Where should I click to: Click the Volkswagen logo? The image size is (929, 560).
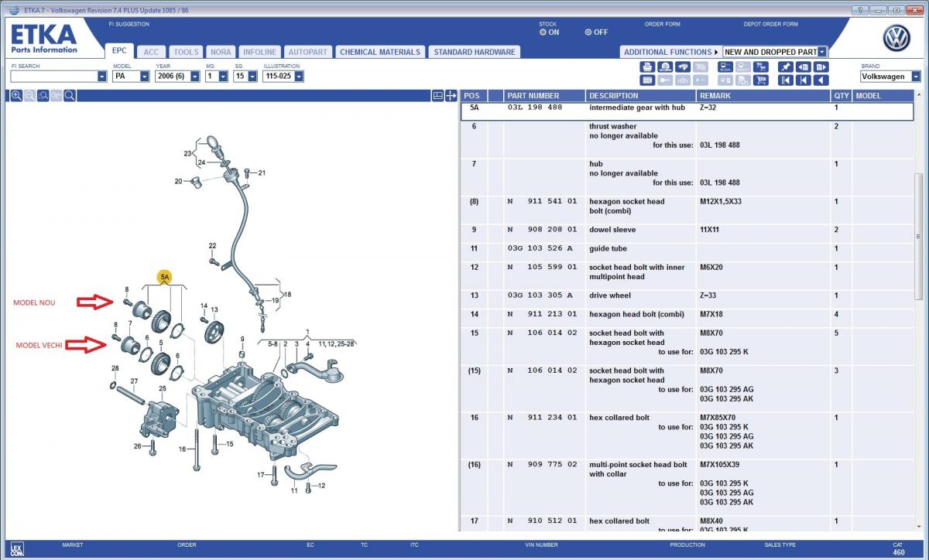(x=896, y=38)
